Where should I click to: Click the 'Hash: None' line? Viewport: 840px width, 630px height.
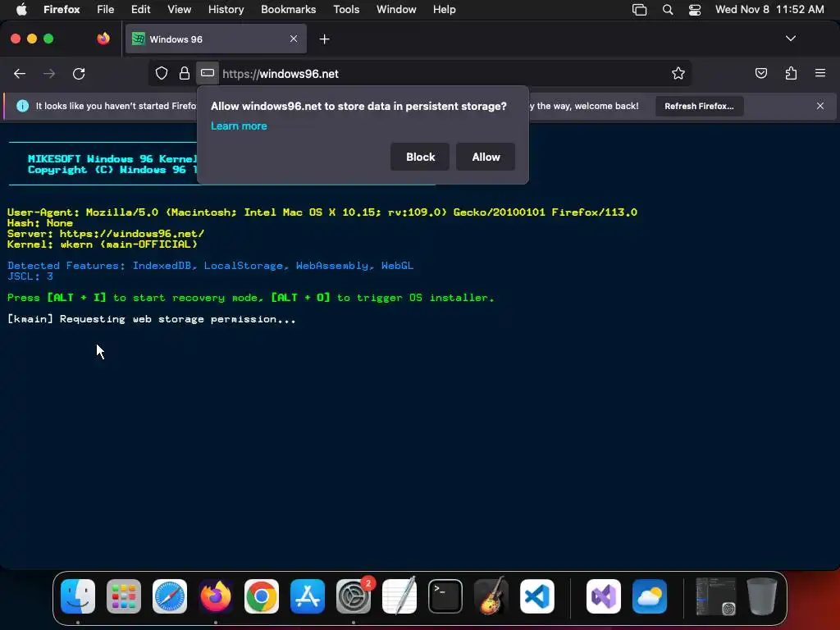point(39,223)
